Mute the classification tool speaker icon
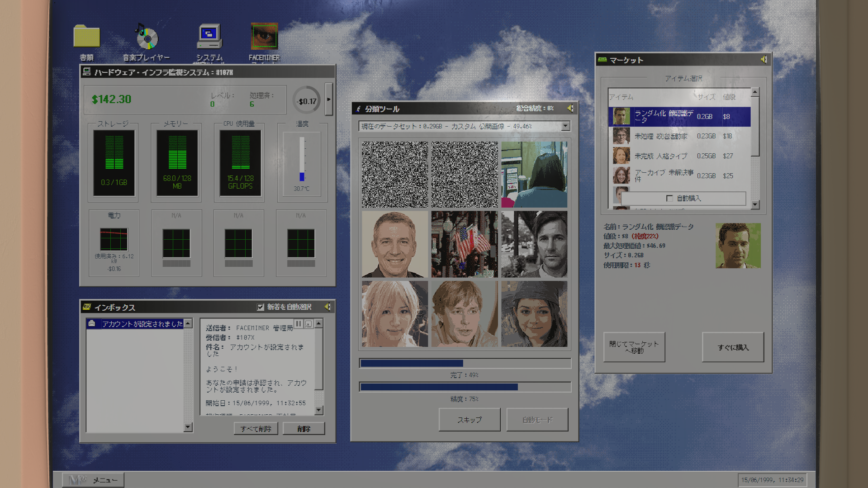 pos(570,108)
